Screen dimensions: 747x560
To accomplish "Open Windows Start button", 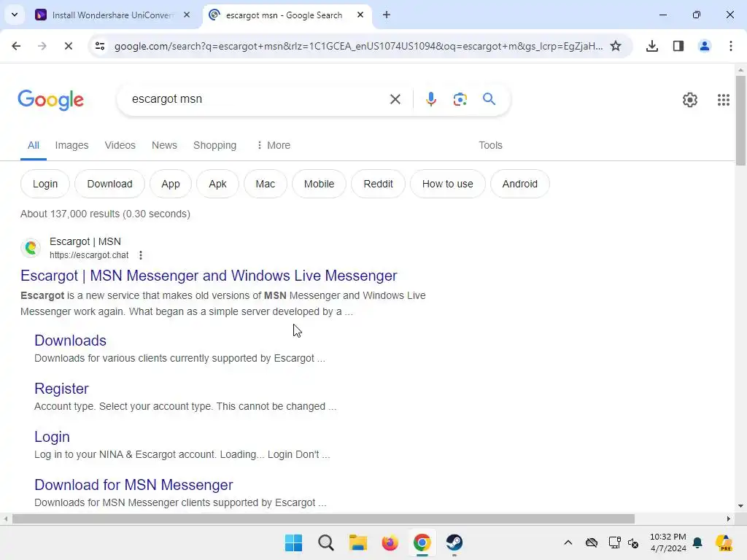I will (x=293, y=542).
